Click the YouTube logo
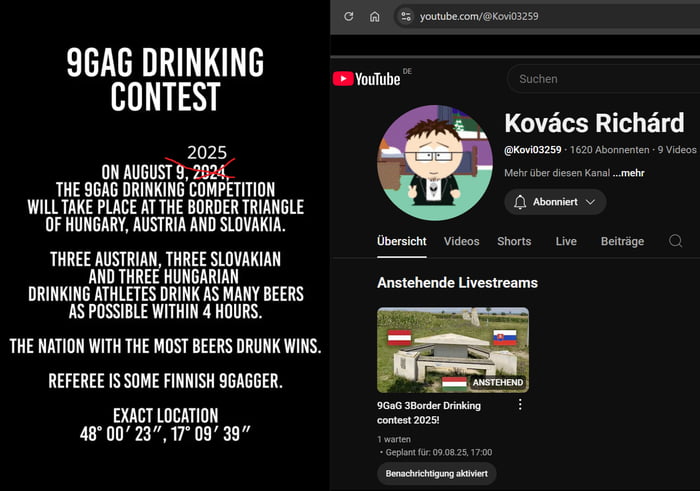Screen dimensions: 700x491 (367, 79)
